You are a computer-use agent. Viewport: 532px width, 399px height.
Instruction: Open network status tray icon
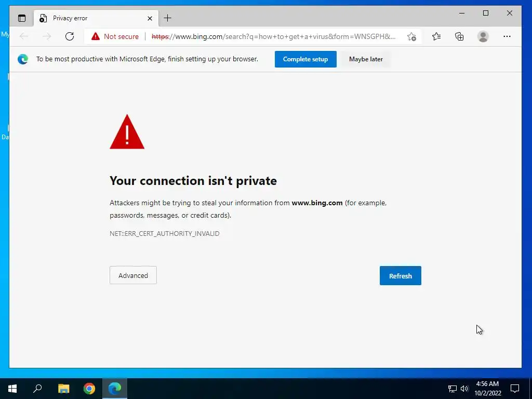[x=453, y=389]
